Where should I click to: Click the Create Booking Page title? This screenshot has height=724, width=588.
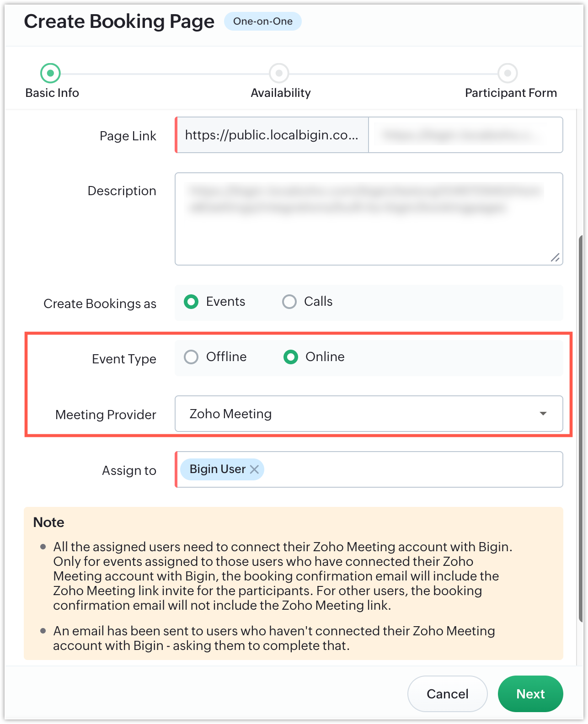coord(119,21)
